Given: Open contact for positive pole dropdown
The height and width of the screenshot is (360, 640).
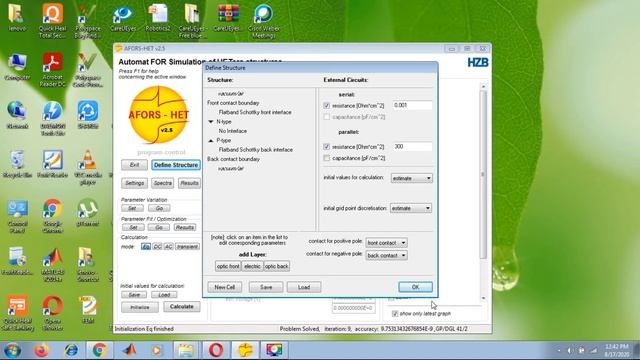Looking at the screenshot, I should point(386,243).
